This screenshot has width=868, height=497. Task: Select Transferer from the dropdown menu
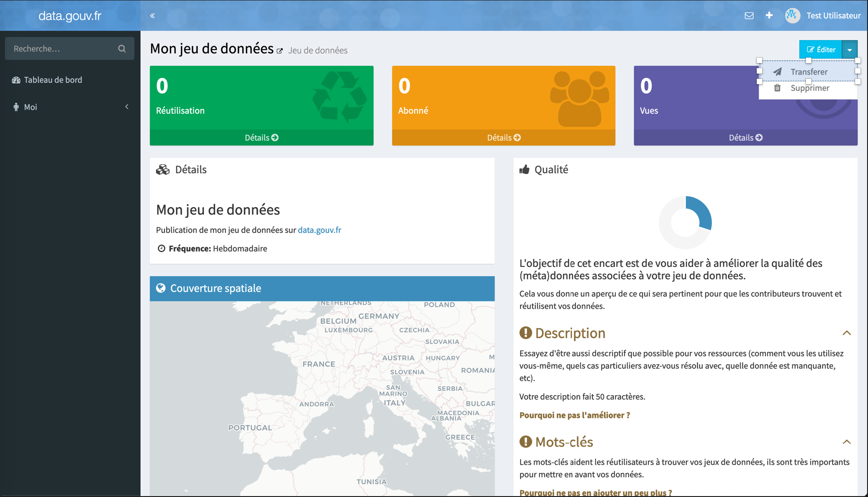808,71
